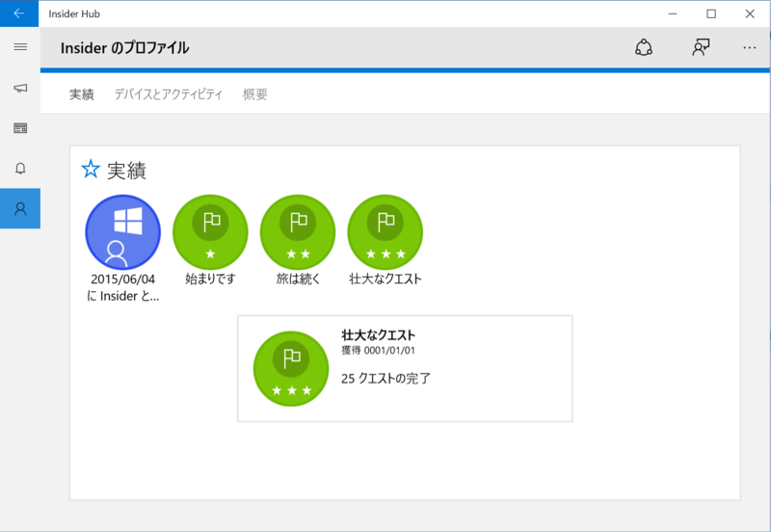
Task: Select the blue Windows Insider badge
Action: point(123,232)
